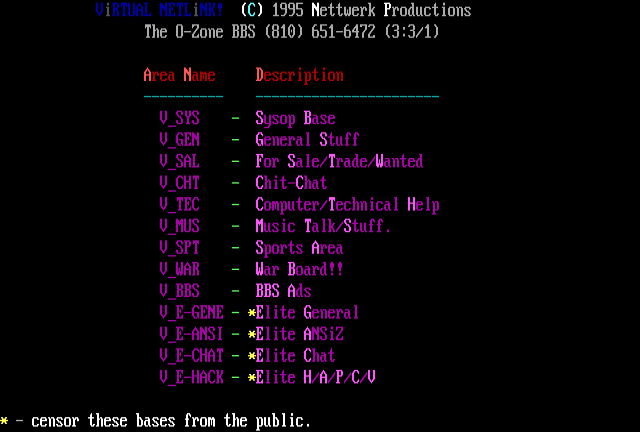Click the yellow asterisk before Elite H/A/P/C/V
This screenshot has height=432, width=640.
[x=251, y=379]
